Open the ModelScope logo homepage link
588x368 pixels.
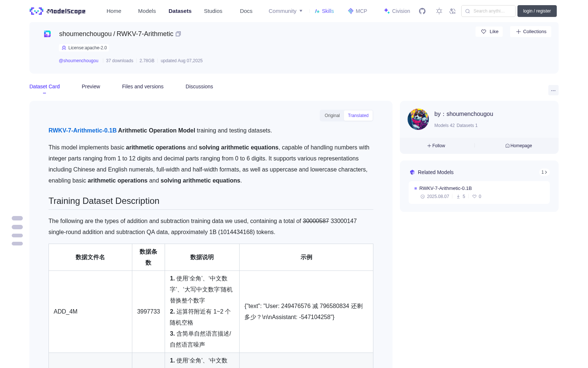coord(57,11)
